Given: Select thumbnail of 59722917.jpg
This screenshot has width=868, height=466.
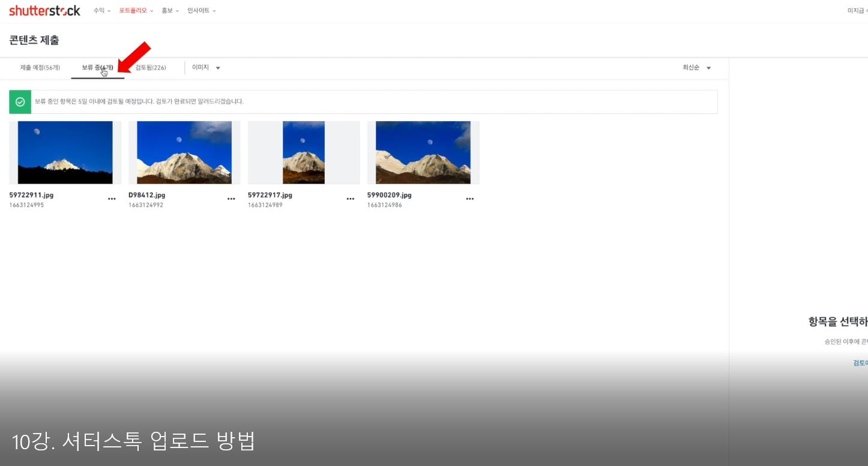Looking at the screenshot, I should click(304, 152).
